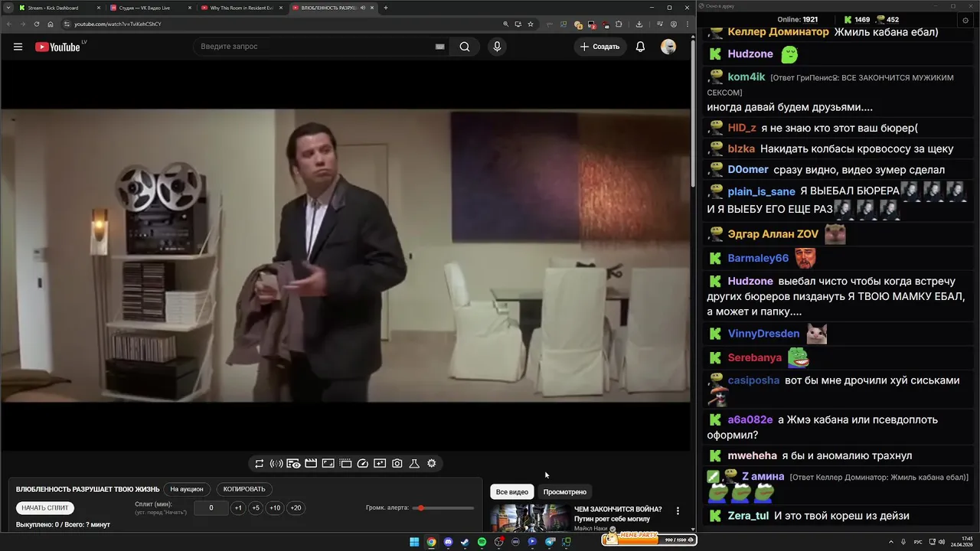Open more options for 'ЧЕМ ЗАКОНЧИТСЯ ВОЙНА?' video
This screenshot has height=551, width=980.
[678, 510]
